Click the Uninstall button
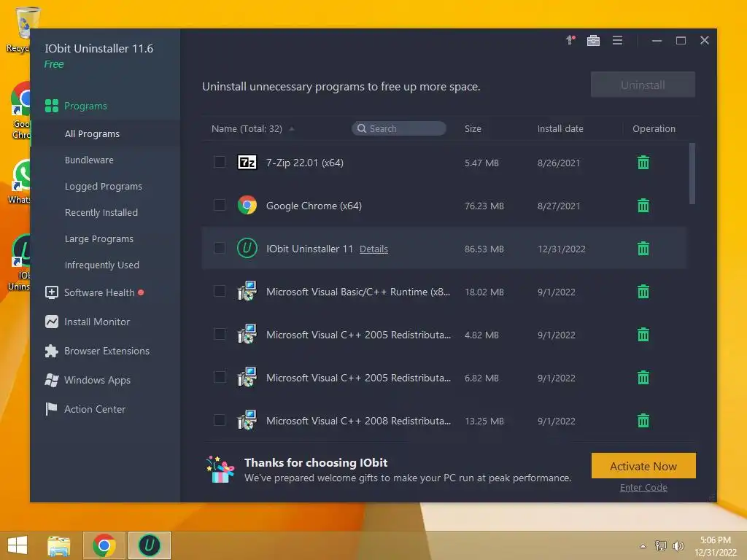Screen dimensions: 747x560 click(643, 85)
